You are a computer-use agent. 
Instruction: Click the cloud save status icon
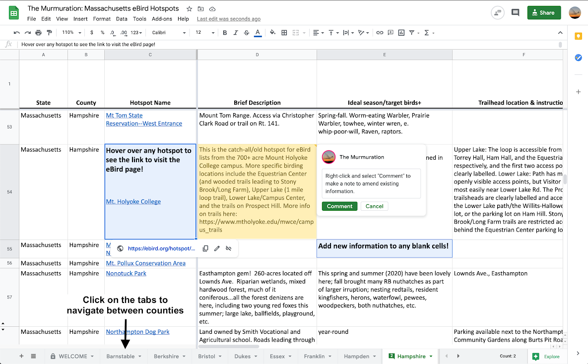click(212, 8)
